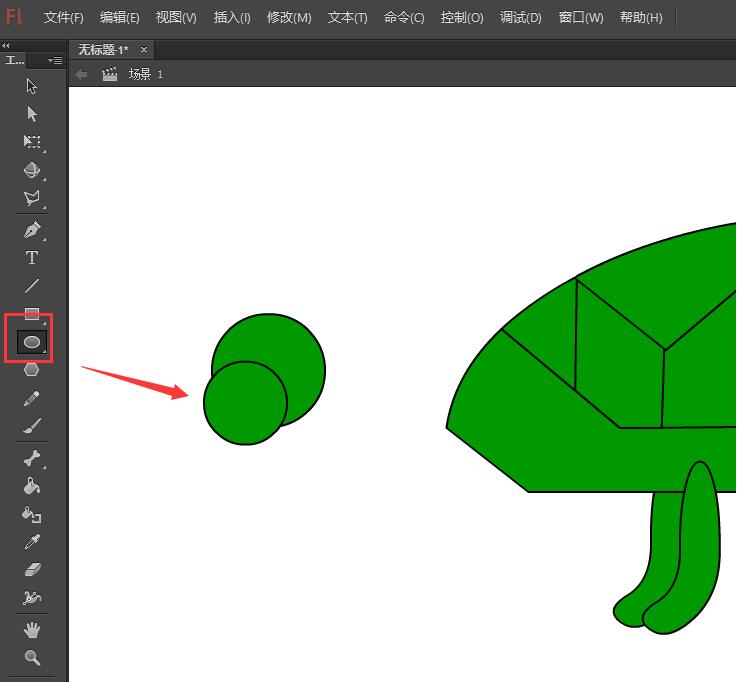Collapse the tools panel with double arrows
This screenshot has height=682, width=745.
tap(6, 46)
